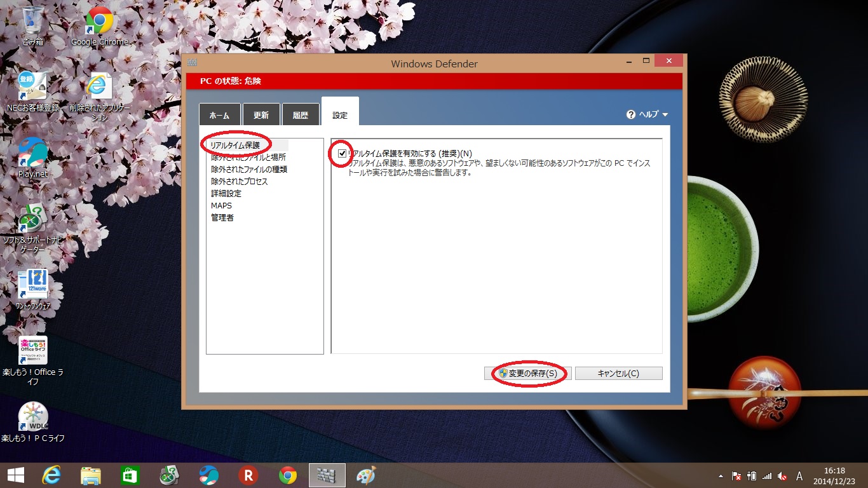868x488 pixels.
Task: Maximize the Windows Defender window
Action: tap(646, 61)
